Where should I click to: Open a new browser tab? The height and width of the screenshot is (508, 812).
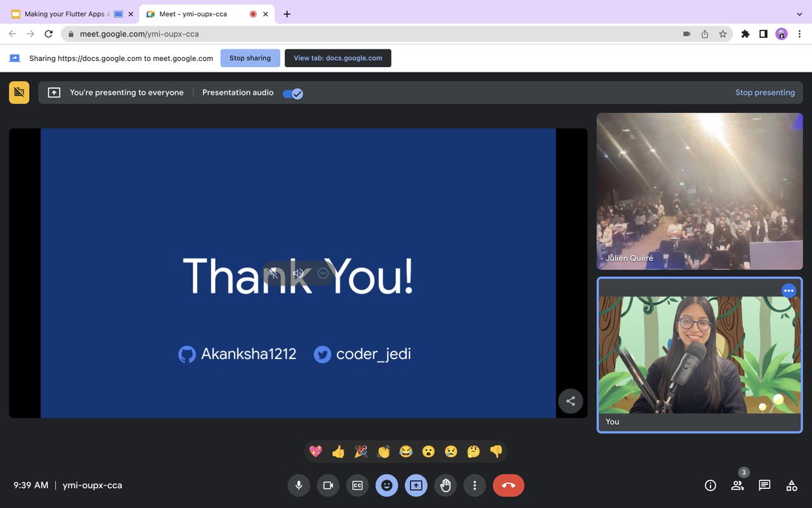point(287,14)
